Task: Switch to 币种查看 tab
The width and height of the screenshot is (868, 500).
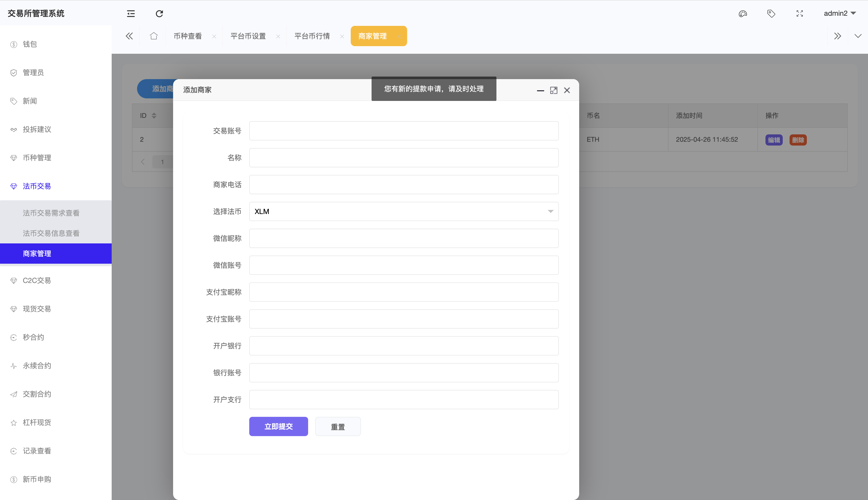Action: [x=188, y=36]
